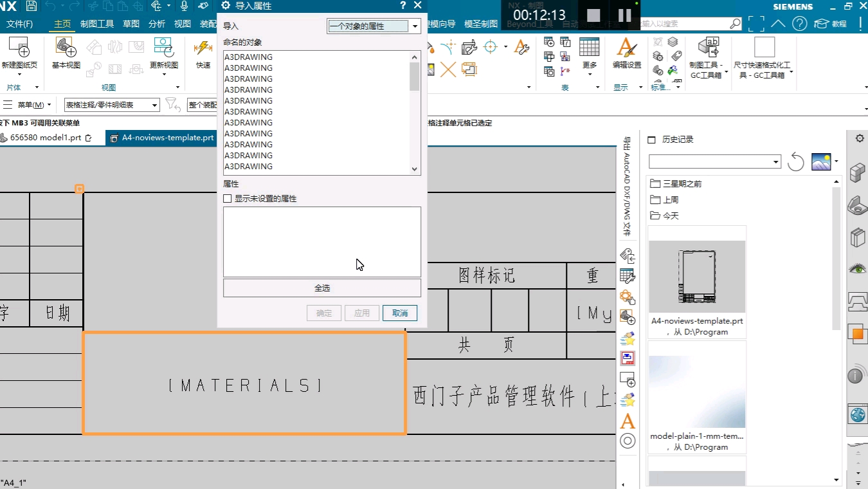Viewport: 868px width, 489px height.
Task: Click the 全选 button in the import dialog
Action: tap(321, 287)
